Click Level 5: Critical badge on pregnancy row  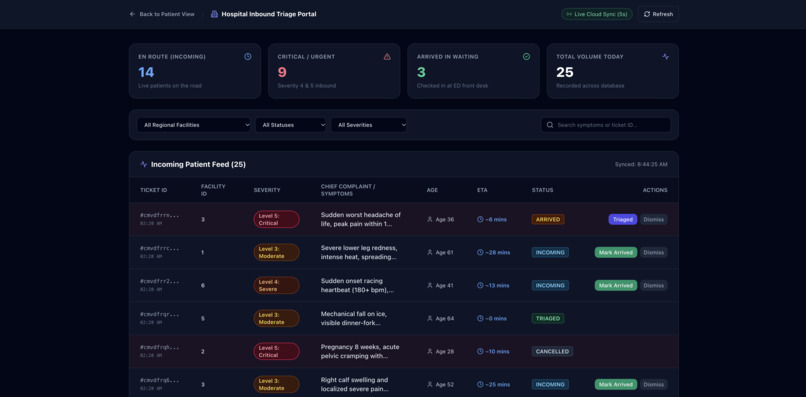[x=277, y=351]
